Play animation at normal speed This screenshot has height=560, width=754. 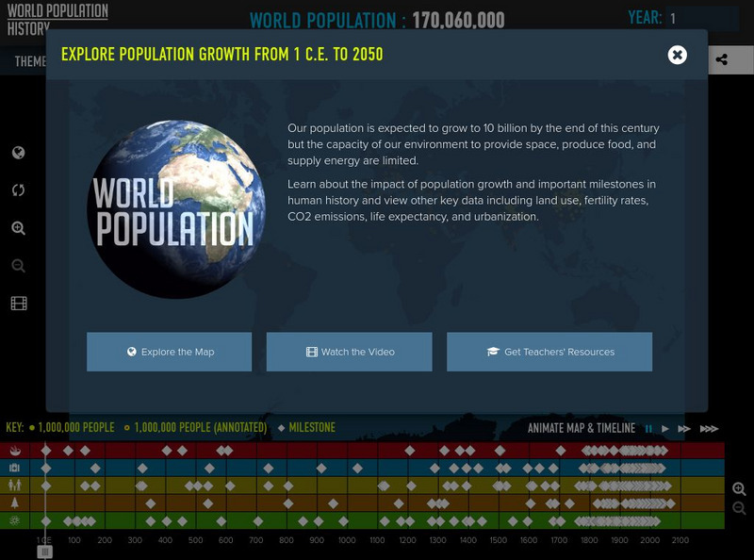[665, 428]
